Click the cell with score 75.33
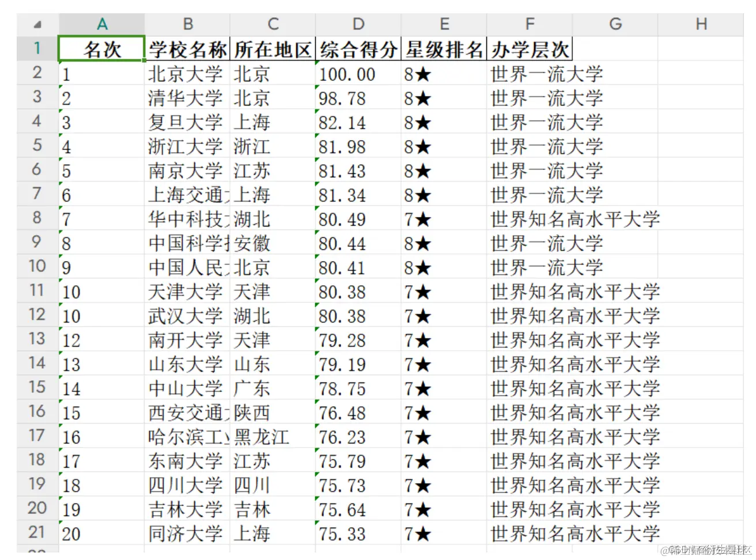This screenshot has width=756, height=560. click(x=358, y=533)
